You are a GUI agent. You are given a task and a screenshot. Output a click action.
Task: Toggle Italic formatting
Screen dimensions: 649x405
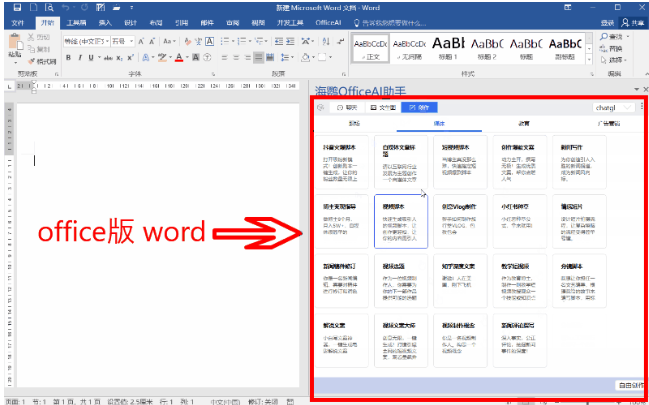tap(80, 58)
